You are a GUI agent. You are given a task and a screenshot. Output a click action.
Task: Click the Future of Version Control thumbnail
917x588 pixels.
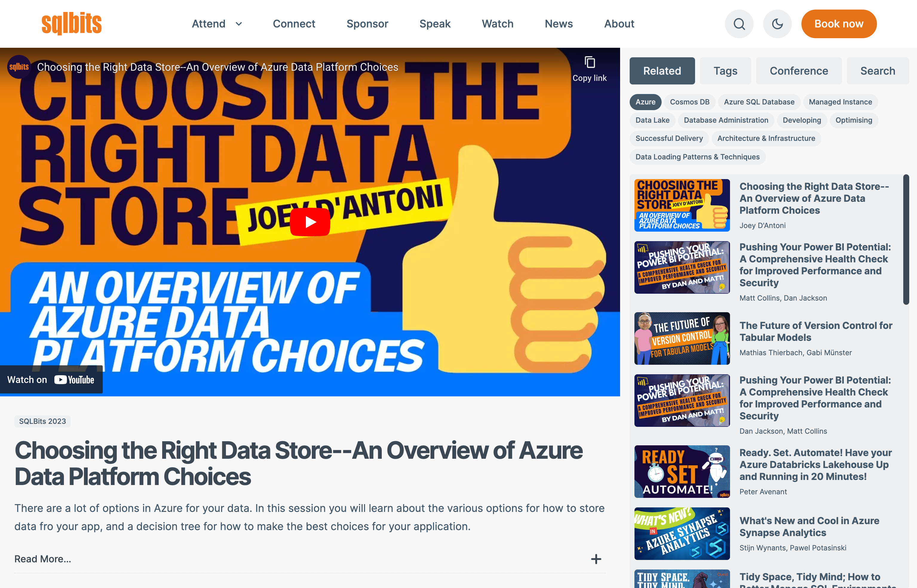pyautogui.click(x=681, y=338)
